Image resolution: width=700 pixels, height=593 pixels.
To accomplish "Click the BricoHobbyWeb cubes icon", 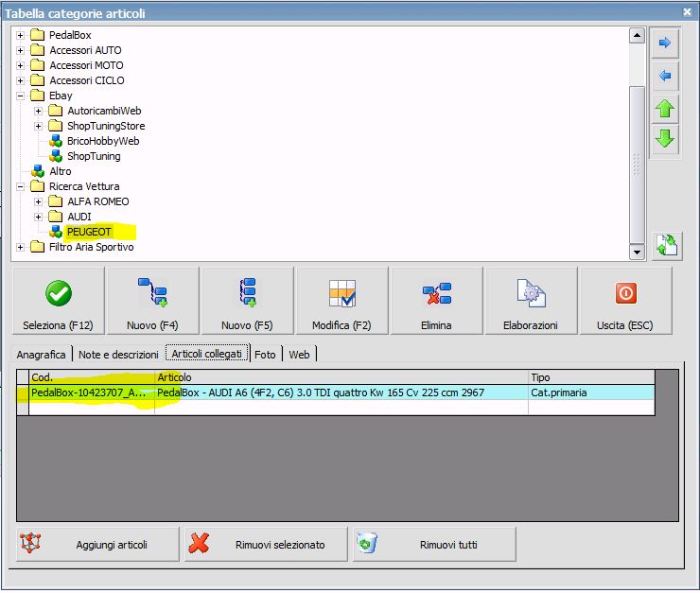I will (x=56, y=141).
